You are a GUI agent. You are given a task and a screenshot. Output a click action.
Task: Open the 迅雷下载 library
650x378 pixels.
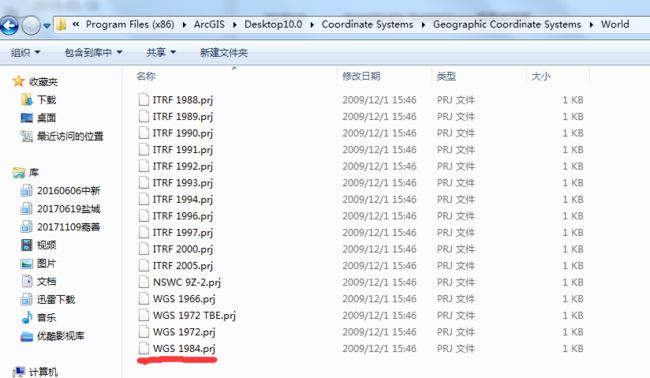56,300
